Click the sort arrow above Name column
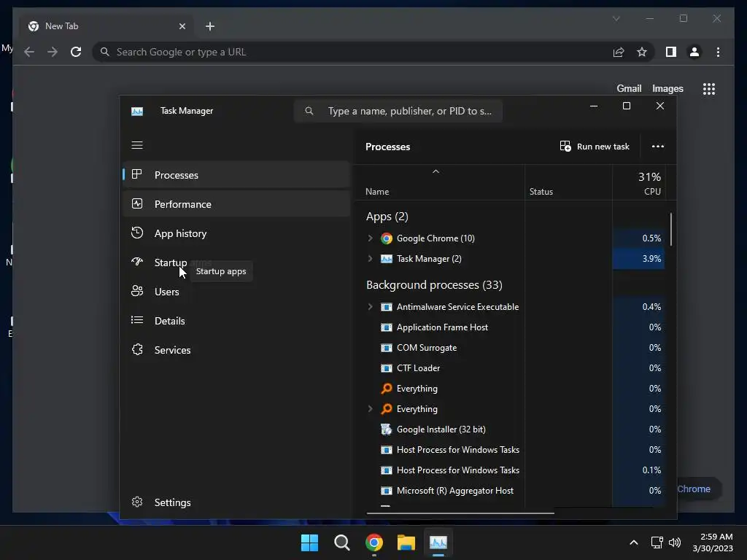 [x=436, y=171]
